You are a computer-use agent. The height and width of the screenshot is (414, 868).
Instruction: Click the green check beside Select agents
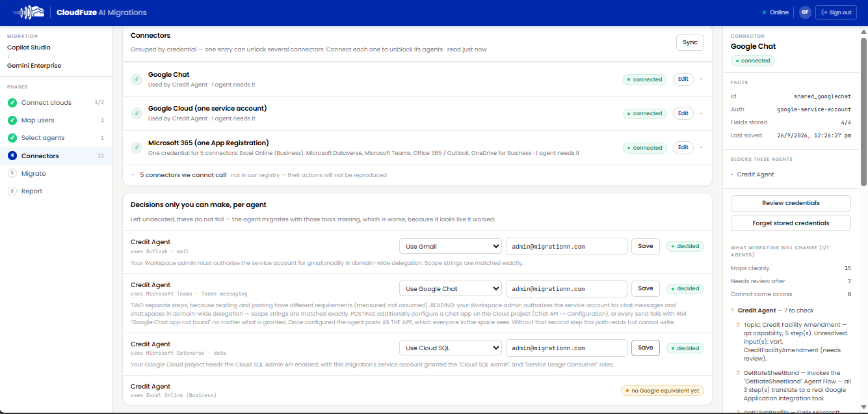(x=12, y=138)
